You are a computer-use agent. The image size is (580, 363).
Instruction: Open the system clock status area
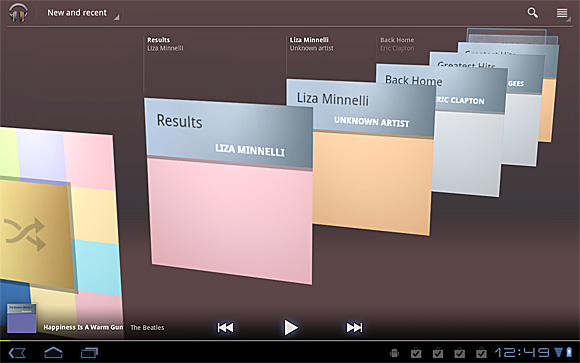click(x=522, y=352)
